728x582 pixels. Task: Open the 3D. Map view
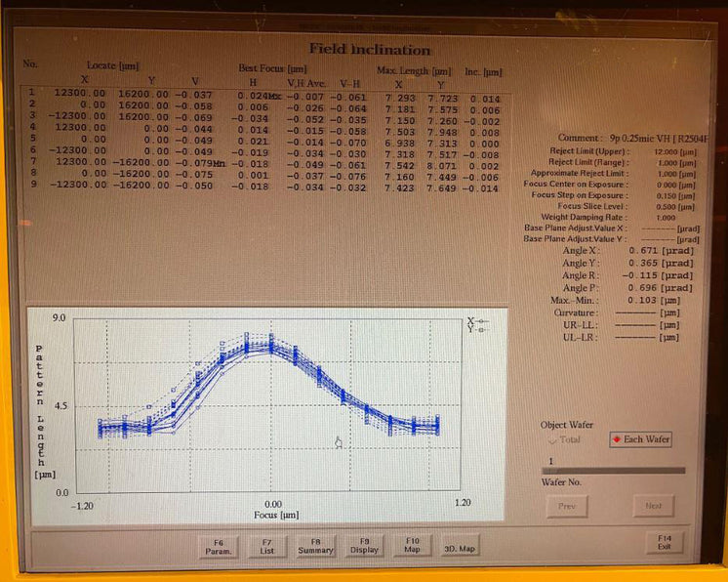click(x=461, y=548)
